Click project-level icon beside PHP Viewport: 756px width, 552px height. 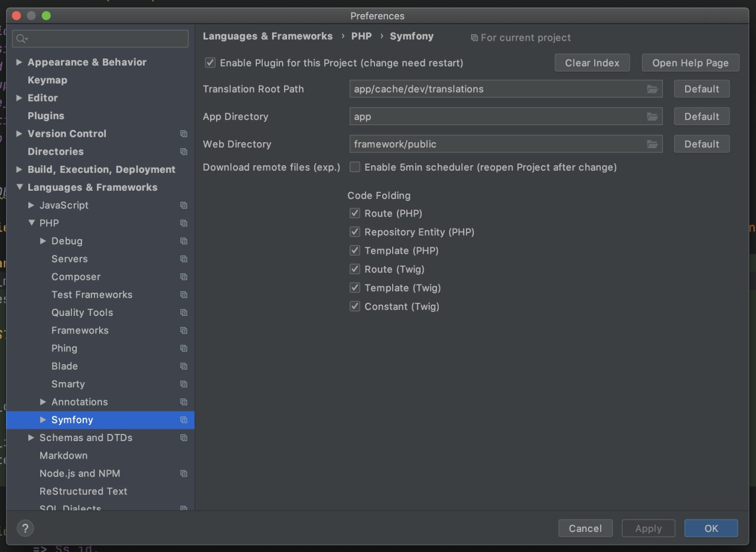[184, 223]
